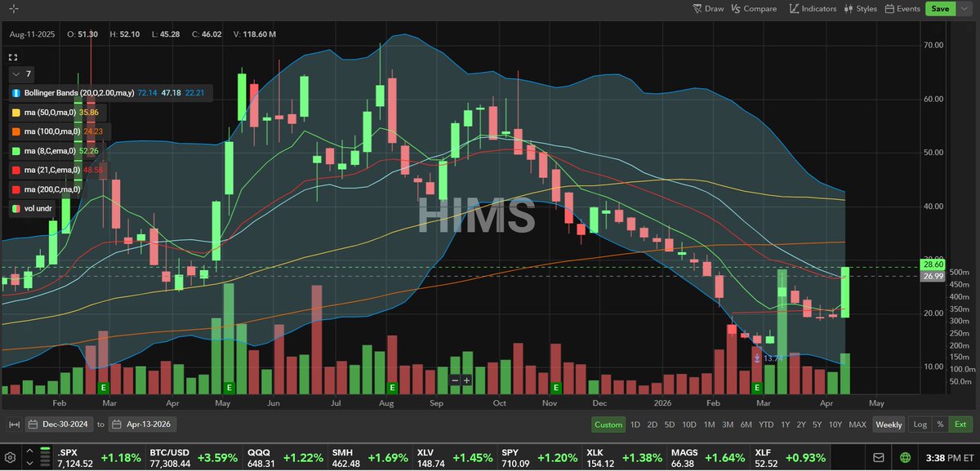This screenshot has height=471, width=980.
Task: Click the earnings marker near August
Action: pos(392,387)
